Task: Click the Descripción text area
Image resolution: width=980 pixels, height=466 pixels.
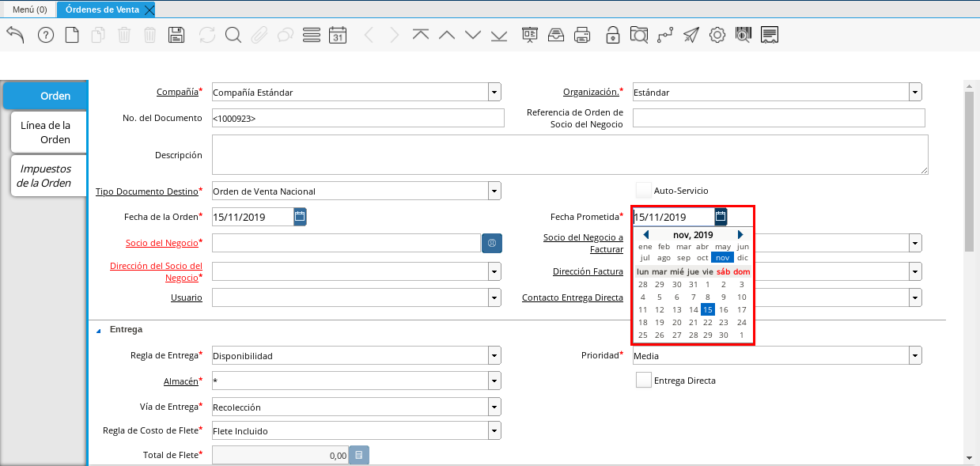Action: [569, 154]
